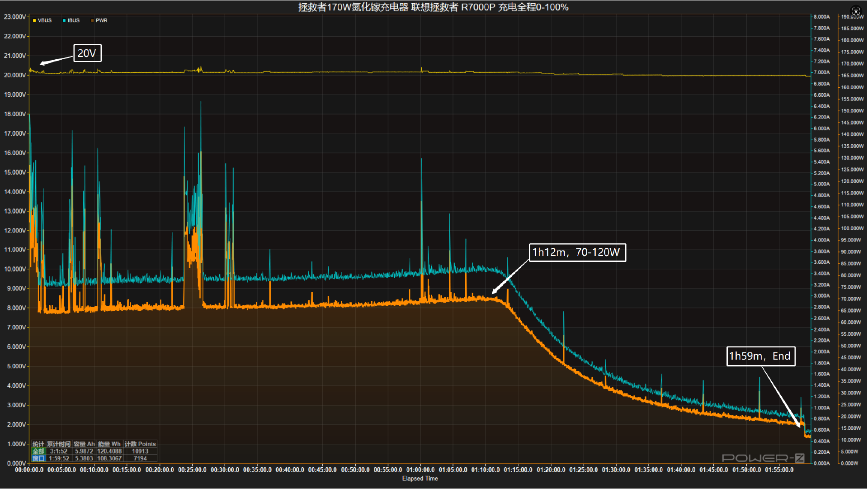Toggle the IBUS series label in legend
The height and width of the screenshot is (489, 868).
pyautogui.click(x=74, y=20)
